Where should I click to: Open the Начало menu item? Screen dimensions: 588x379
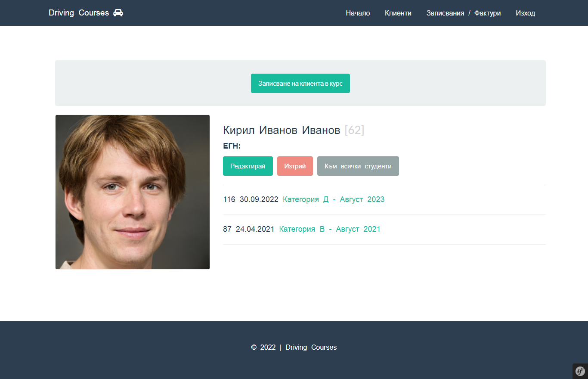(358, 13)
